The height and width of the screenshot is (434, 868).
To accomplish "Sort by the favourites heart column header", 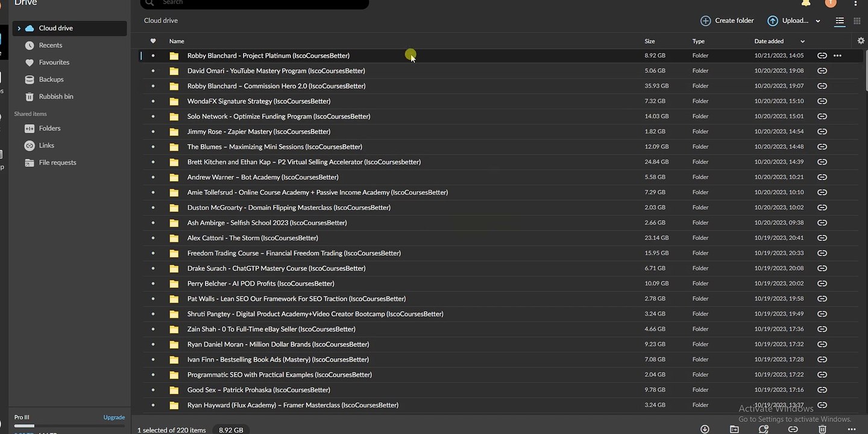I will pos(153,41).
